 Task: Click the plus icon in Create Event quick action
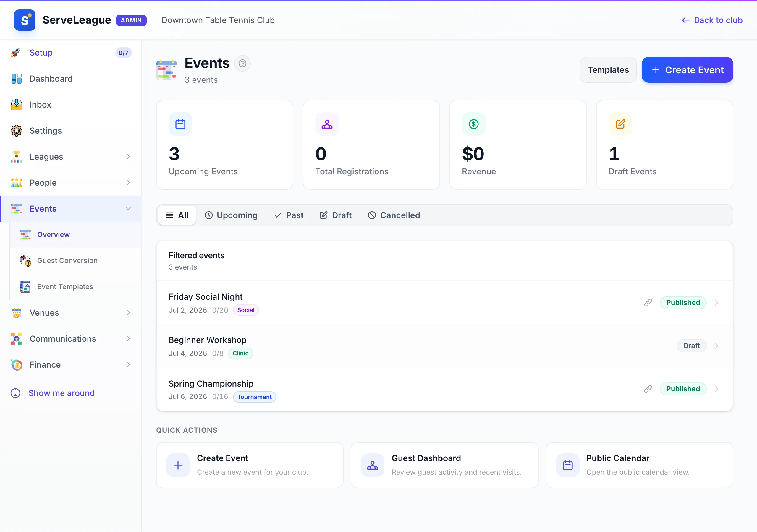178,465
